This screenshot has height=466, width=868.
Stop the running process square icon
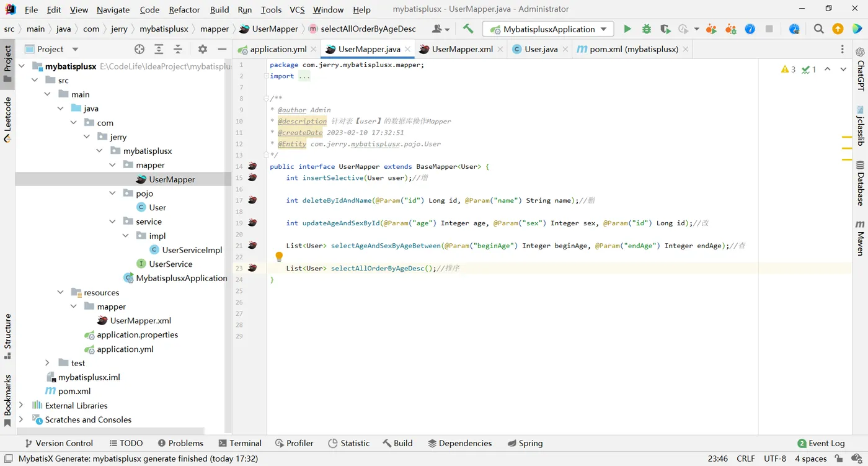pyautogui.click(x=769, y=29)
